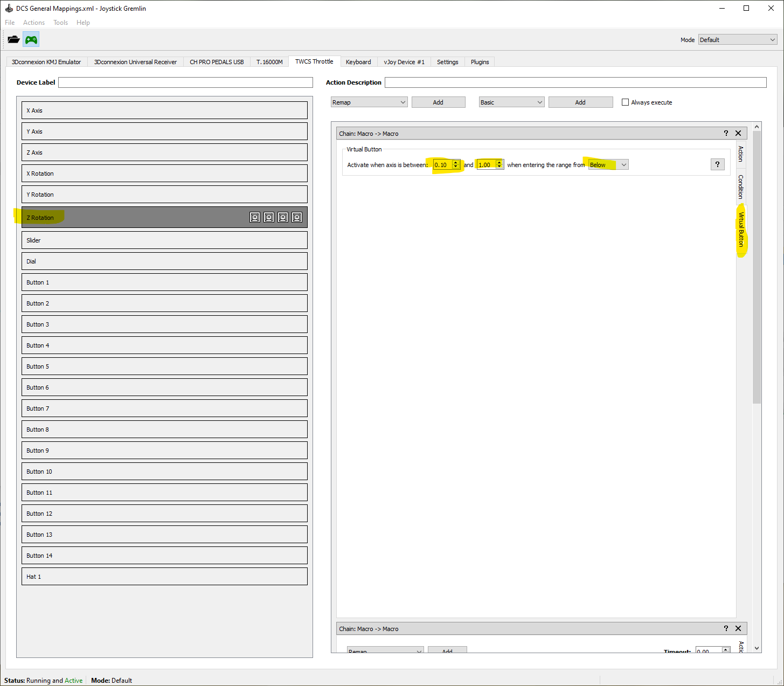The image size is (784, 686).
Task: Click the Virtual Button help question mark
Action: 717,164
